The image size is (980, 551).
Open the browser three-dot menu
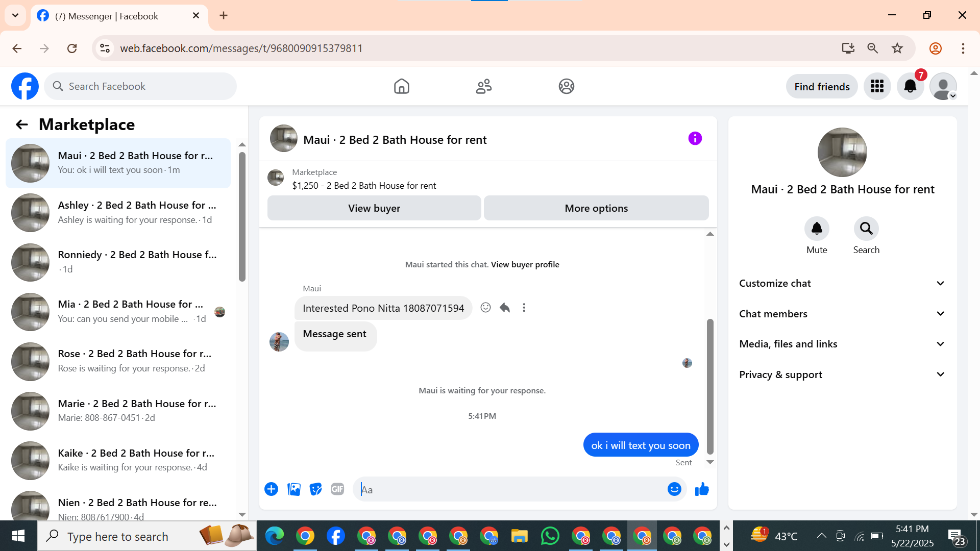tap(963, 48)
